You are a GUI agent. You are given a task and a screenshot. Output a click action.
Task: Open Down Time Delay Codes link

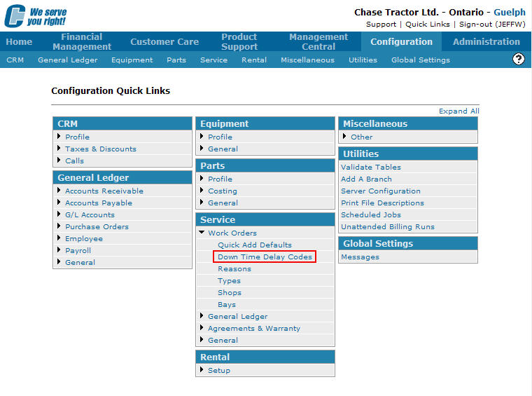point(265,257)
